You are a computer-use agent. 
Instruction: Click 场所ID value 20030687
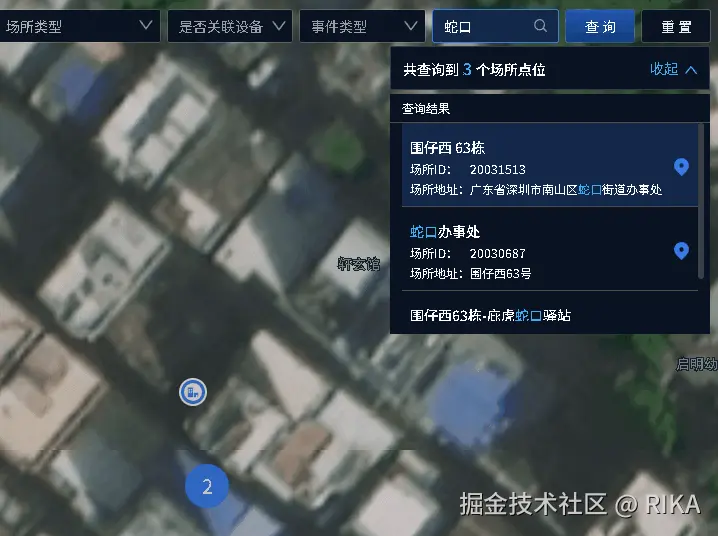click(x=498, y=254)
